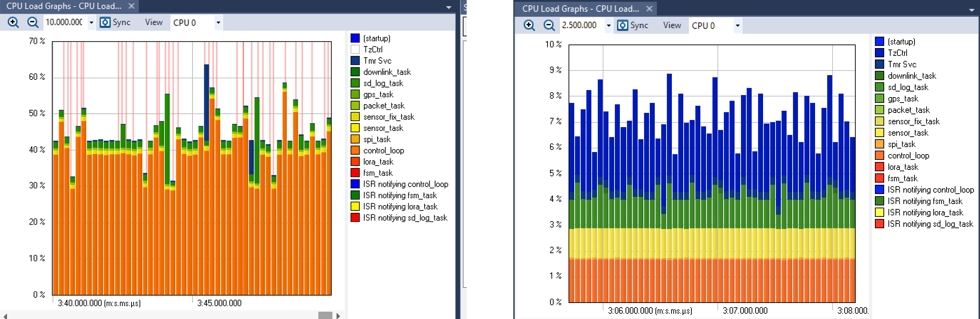Click the fsm_task swatch in right legend

(880, 178)
